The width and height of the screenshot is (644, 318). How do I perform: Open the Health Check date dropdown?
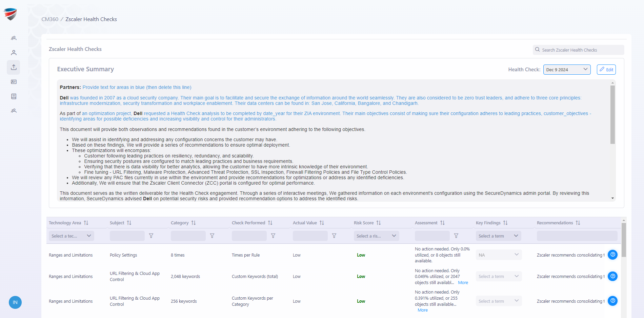click(567, 70)
